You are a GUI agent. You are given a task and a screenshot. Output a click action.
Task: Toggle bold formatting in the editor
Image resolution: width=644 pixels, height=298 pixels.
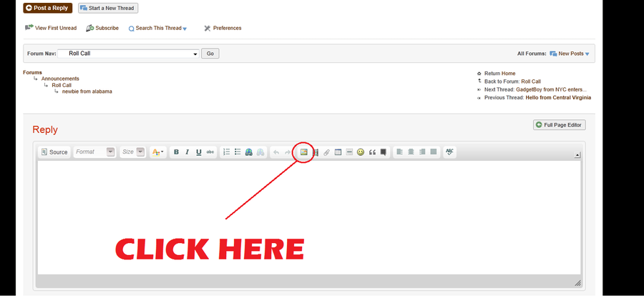coord(176,152)
